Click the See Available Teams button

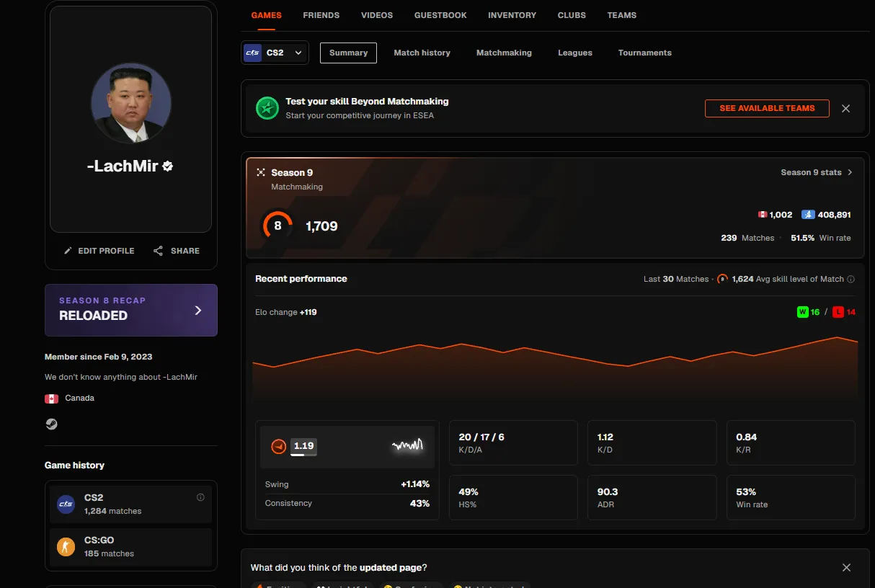point(767,108)
